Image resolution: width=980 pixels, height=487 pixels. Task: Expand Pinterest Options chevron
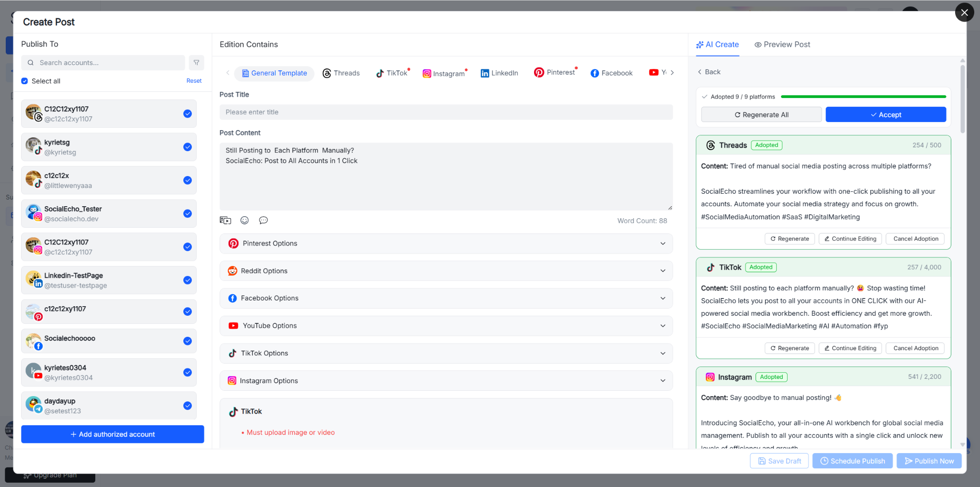(x=663, y=243)
